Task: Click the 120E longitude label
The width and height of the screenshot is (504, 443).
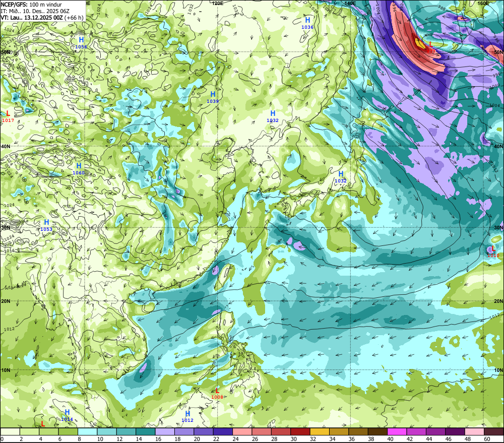Action: pos(218,3)
